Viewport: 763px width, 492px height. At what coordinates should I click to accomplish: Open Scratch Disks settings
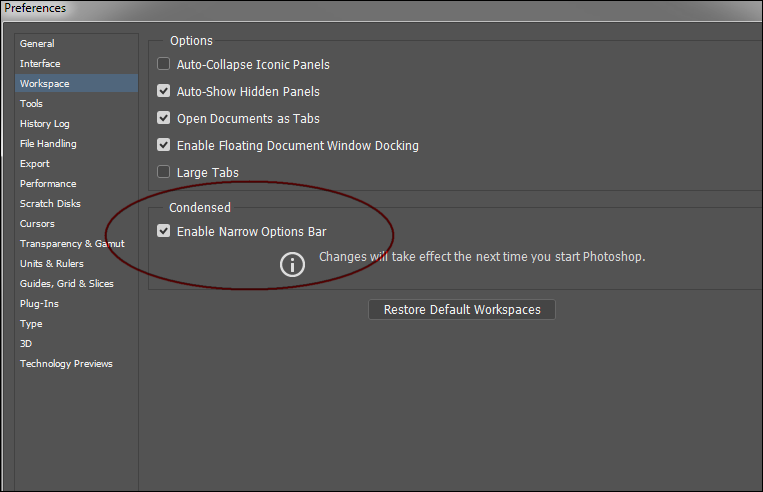point(50,203)
